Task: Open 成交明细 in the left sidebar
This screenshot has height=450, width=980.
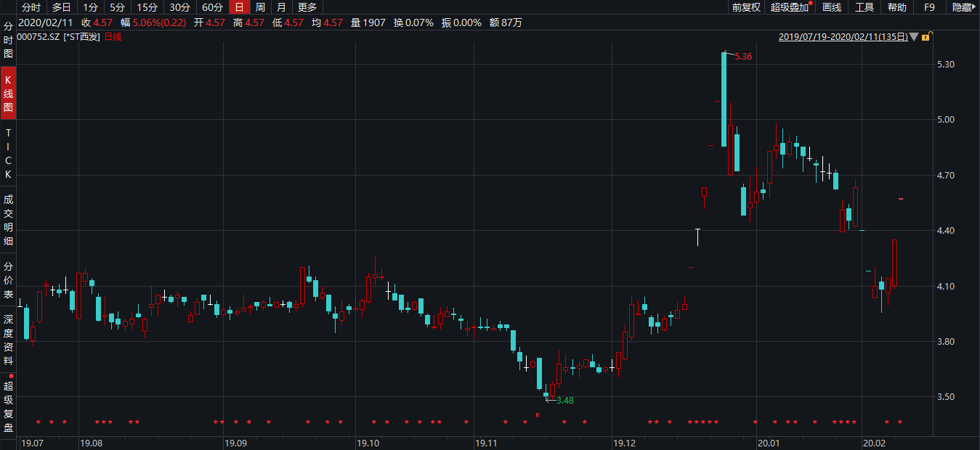Action: 9,220
